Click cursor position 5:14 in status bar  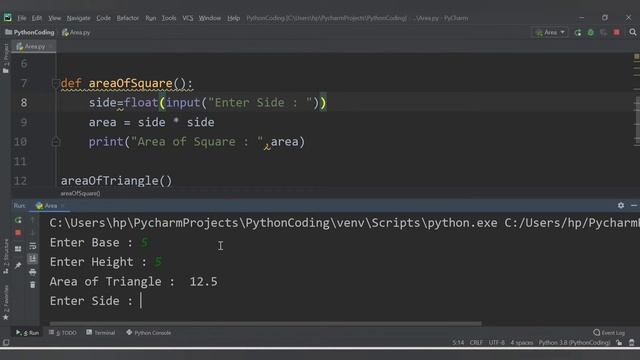tap(458, 342)
